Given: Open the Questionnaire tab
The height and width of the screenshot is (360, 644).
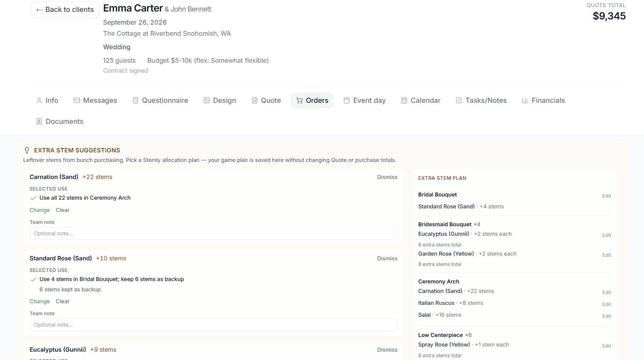Looking at the screenshot, I should [160, 100].
